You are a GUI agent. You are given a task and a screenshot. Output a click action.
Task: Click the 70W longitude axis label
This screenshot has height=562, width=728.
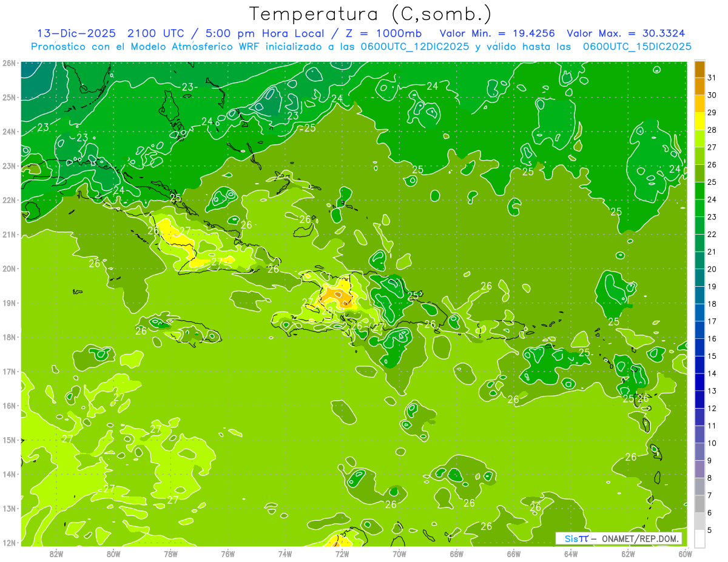[399, 554]
